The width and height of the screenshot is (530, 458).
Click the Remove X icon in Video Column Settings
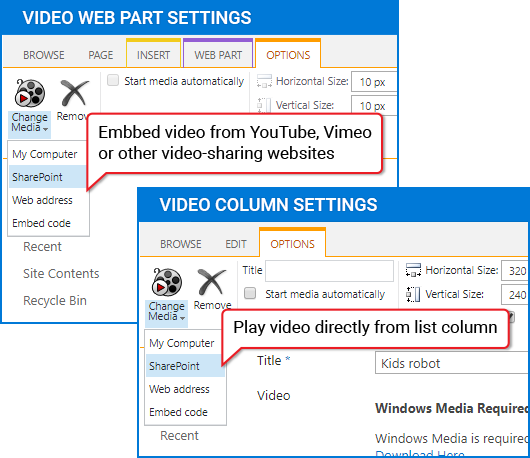coord(212,282)
